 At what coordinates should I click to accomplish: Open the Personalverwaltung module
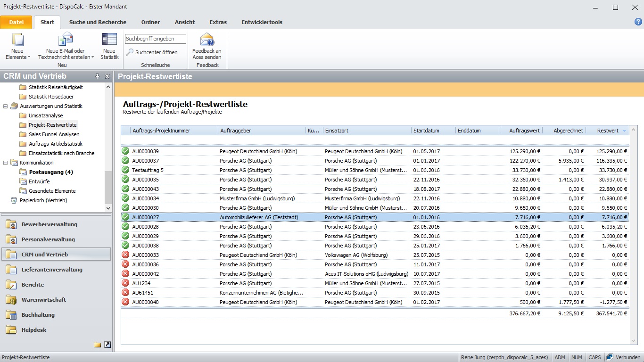[48, 239]
